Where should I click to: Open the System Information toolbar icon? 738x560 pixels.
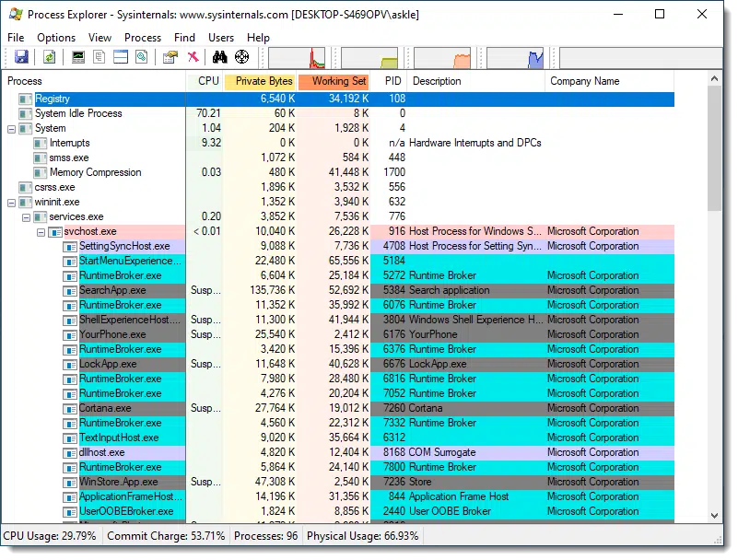(78, 57)
